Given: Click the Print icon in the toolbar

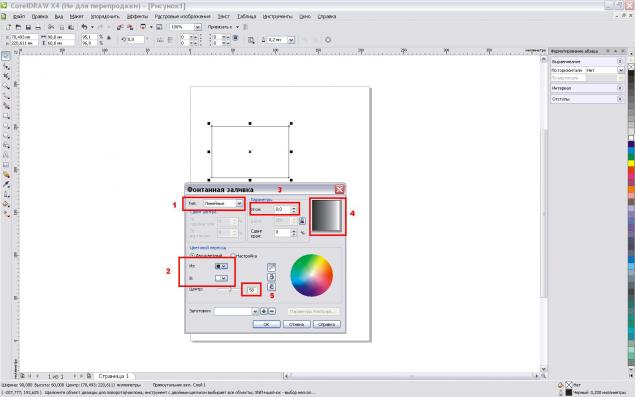Looking at the screenshot, I should click(38, 27).
